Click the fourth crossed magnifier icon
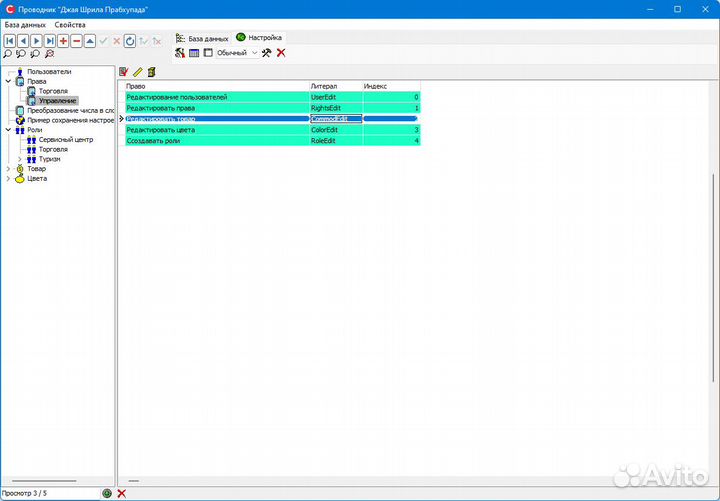The image size is (720, 501). 49,54
